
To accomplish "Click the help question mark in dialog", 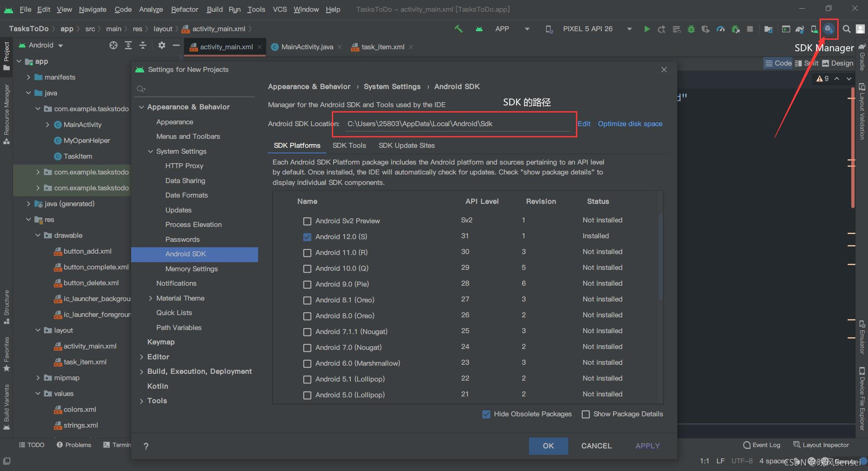I will pos(146,446).
